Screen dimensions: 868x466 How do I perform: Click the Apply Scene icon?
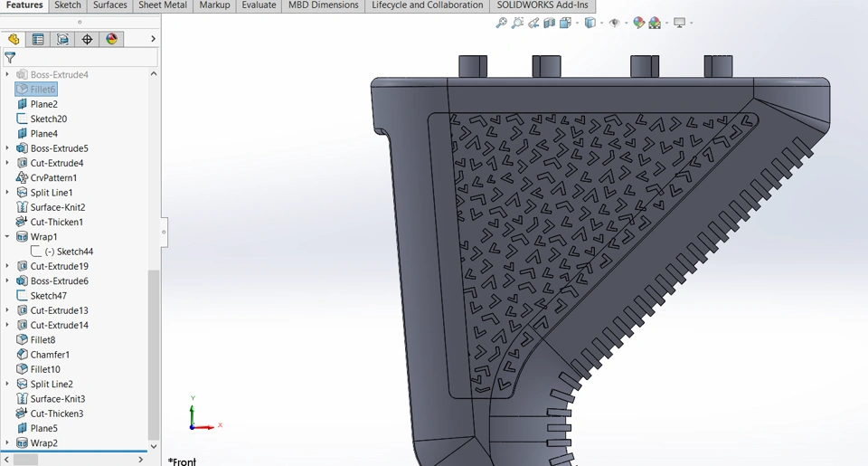pyautogui.click(x=655, y=23)
